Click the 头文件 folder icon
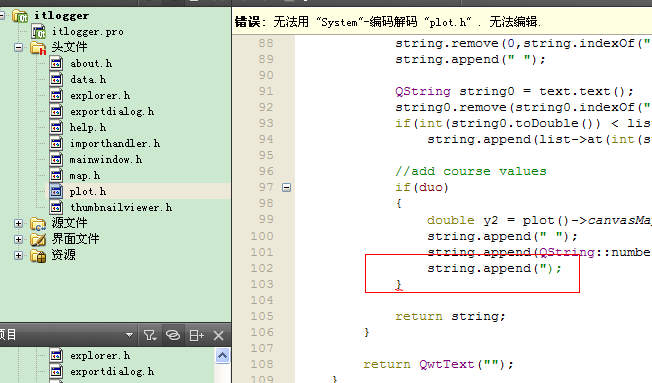The height and width of the screenshot is (383, 652). tap(38, 48)
